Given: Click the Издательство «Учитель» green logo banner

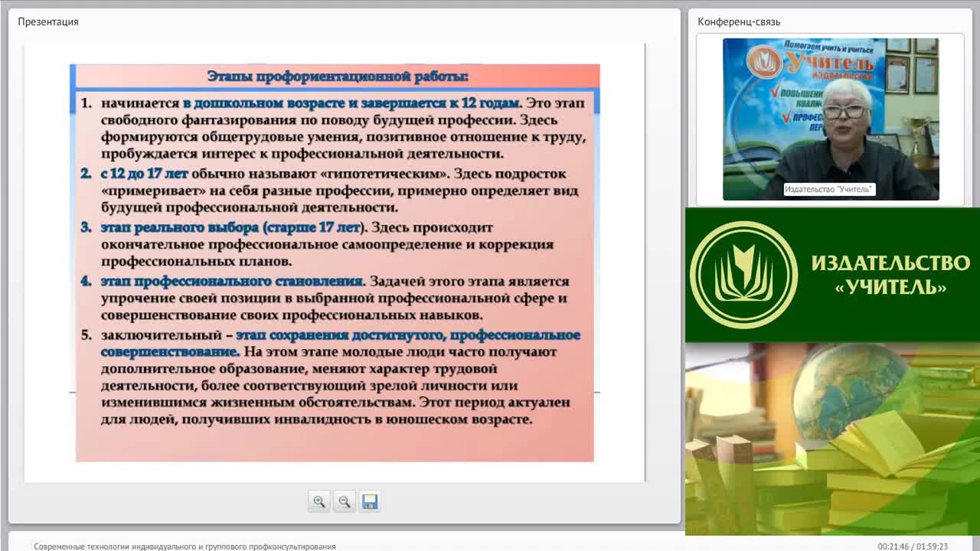Looking at the screenshot, I should [832, 275].
